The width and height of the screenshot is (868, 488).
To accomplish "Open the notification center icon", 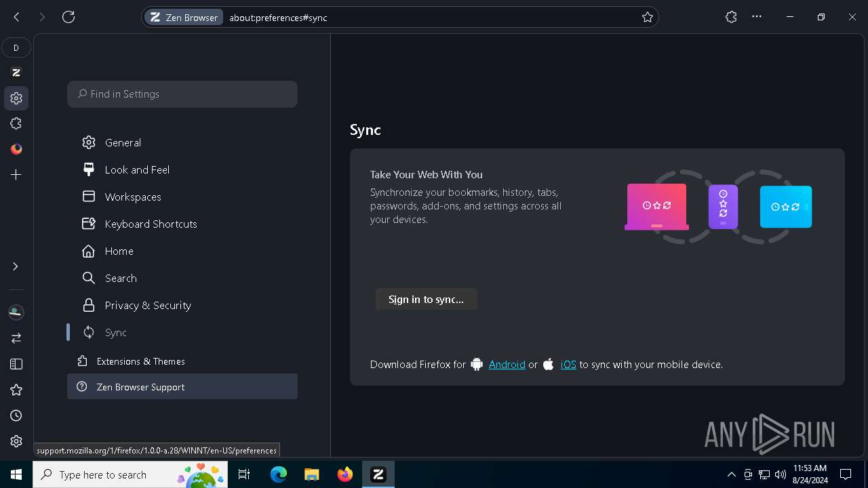I will 846,474.
